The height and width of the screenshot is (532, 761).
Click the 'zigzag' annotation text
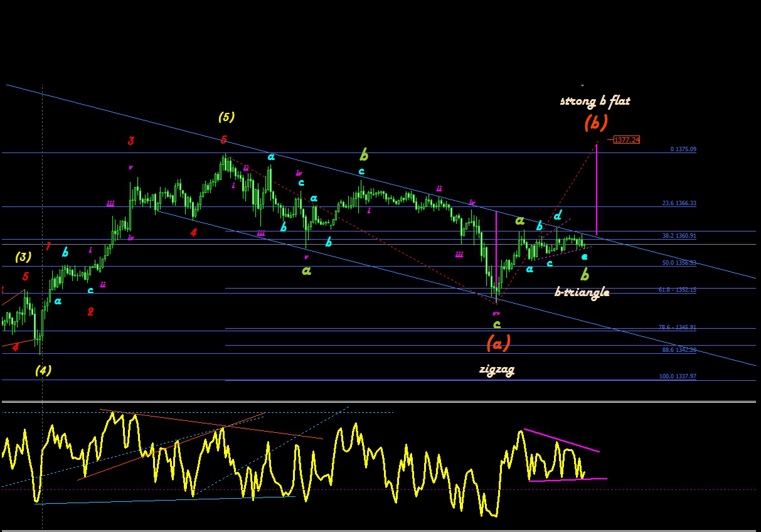[497, 370]
